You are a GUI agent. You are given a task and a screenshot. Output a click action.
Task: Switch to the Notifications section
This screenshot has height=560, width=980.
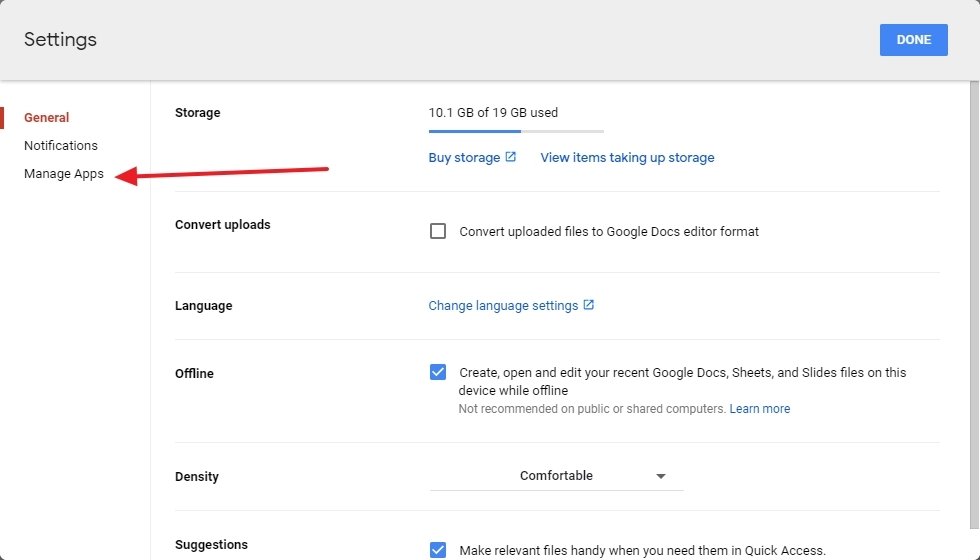point(61,146)
